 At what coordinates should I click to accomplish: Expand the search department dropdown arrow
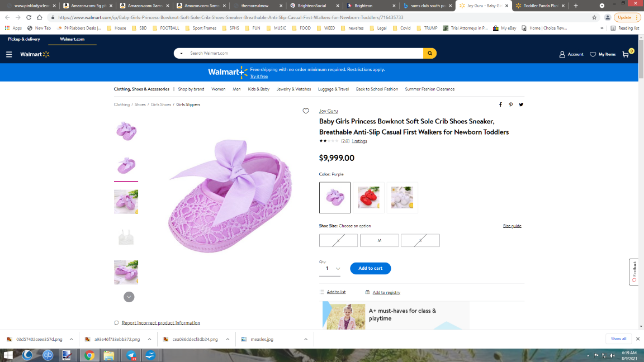pyautogui.click(x=181, y=54)
